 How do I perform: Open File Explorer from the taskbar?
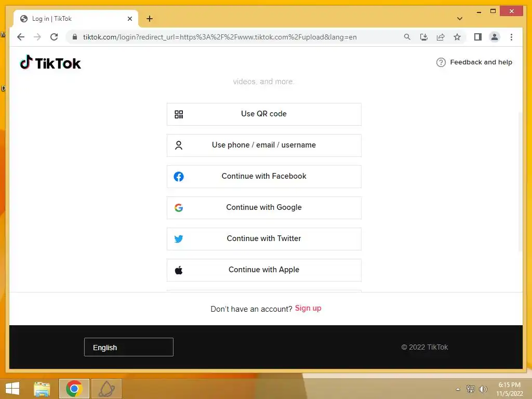point(42,389)
